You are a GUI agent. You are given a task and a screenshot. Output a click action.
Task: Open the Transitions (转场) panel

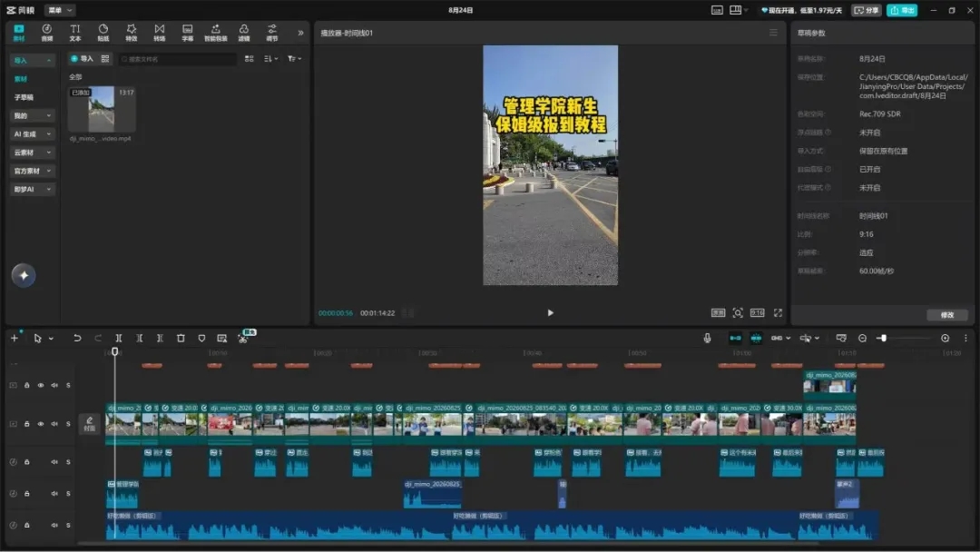(160, 33)
